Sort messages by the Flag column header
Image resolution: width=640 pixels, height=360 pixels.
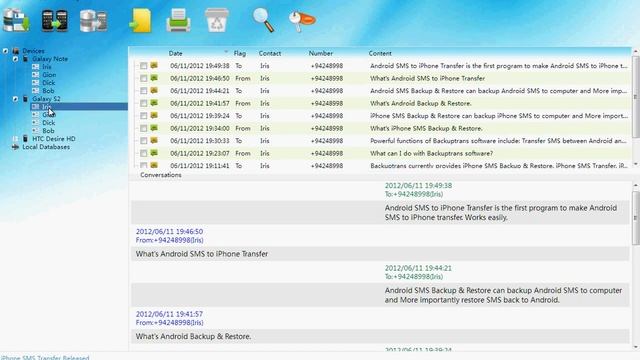pos(240,53)
